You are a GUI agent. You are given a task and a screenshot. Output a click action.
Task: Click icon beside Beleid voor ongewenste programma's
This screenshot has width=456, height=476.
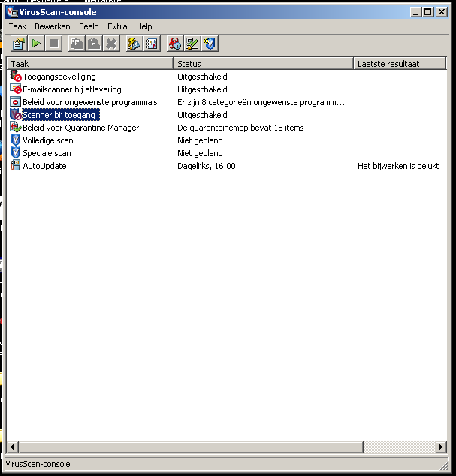[x=15, y=101]
